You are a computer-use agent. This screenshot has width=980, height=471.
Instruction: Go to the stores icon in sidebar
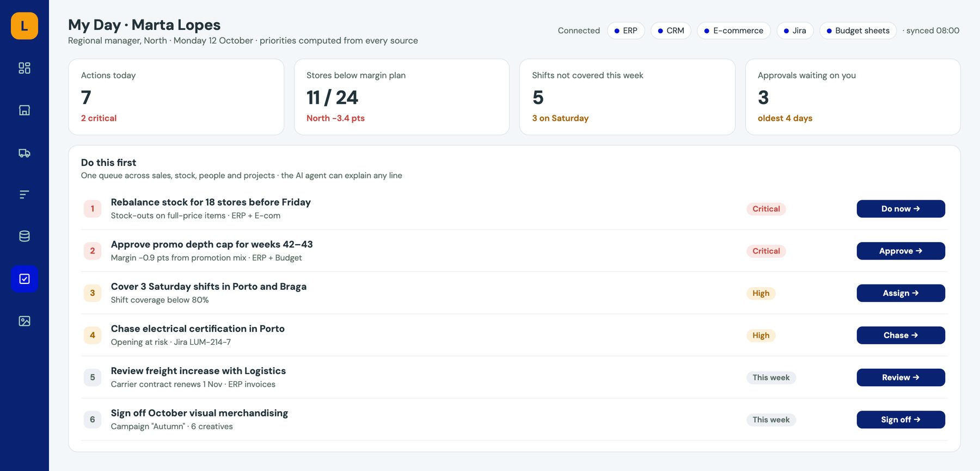(24, 110)
